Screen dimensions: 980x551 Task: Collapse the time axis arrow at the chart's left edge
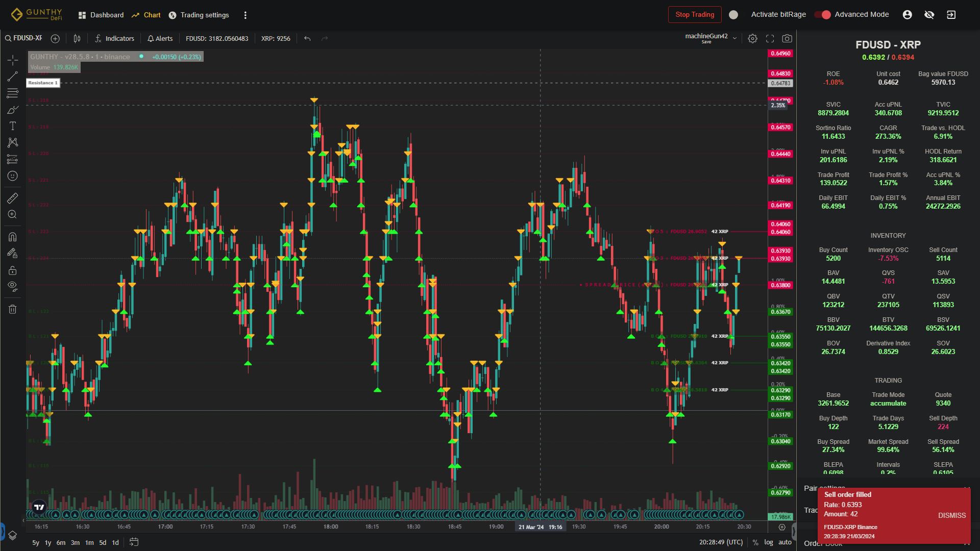(23, 520)
